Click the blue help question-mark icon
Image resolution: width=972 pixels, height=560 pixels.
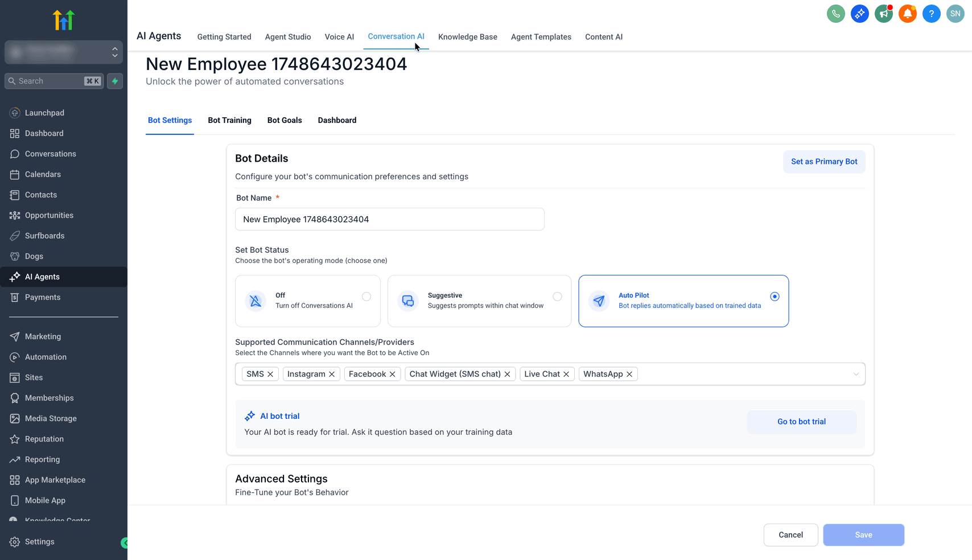pyautogui.click(x=931, y=14)
